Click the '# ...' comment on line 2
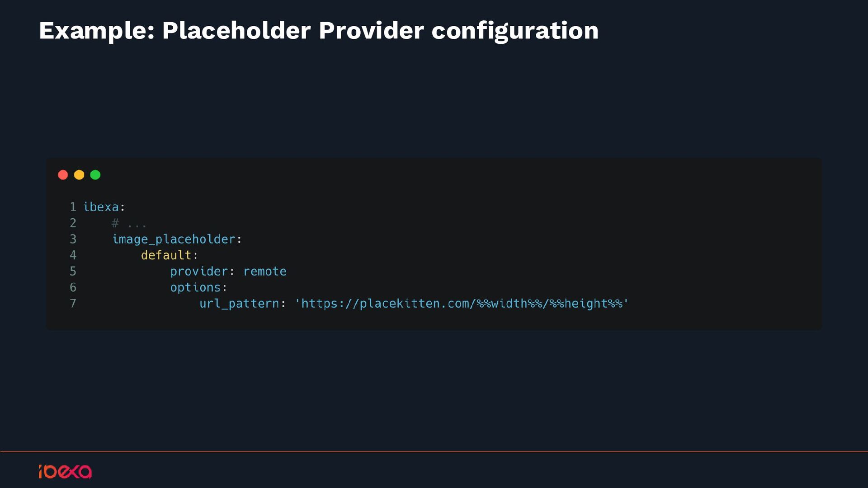868x488 pixels. click(129, 223)
